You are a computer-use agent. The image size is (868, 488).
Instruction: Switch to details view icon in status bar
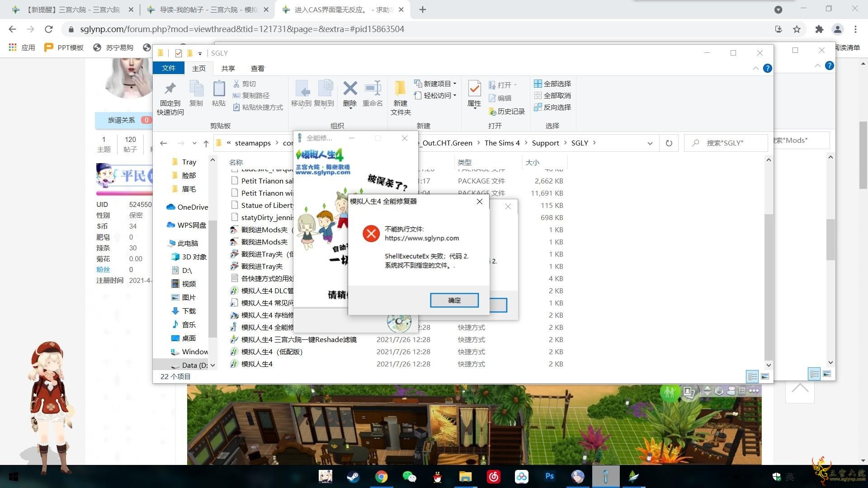[x=752, y=376]
